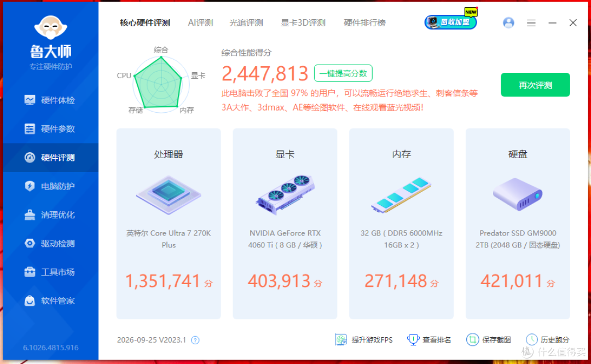Click the help question mark icon
The image size is (591, 364).
[195, 340]
